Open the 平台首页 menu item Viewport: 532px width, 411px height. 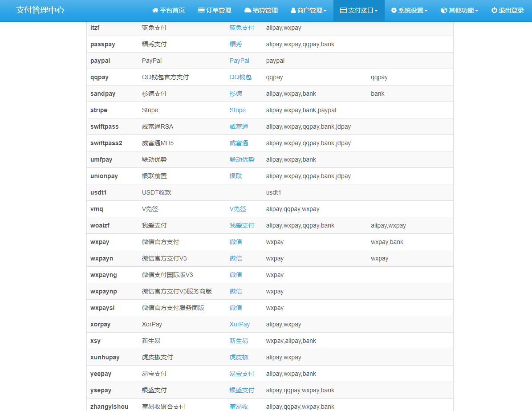(x=169, y=10)
